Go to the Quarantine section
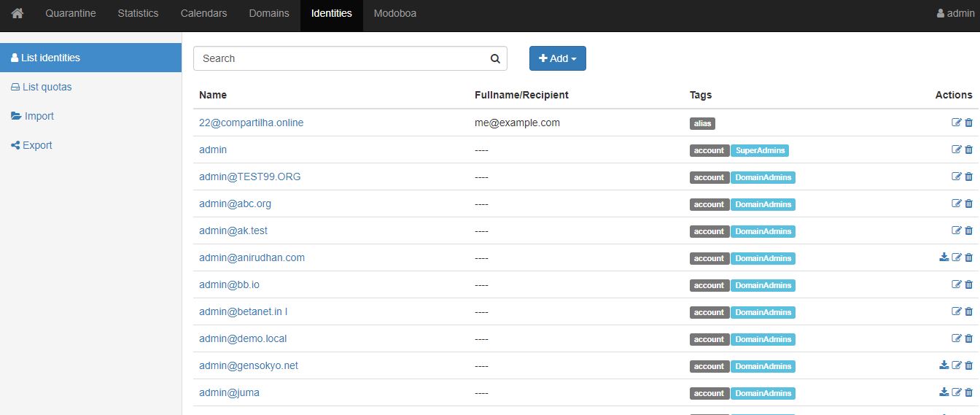Viewport: 980px width, 415px height. point(71,14)
